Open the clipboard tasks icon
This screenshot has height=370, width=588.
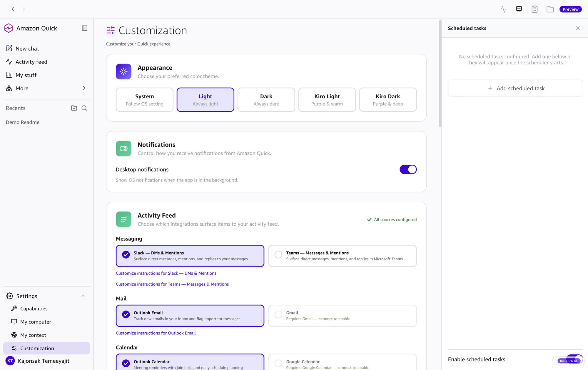[x=534, y=9]
